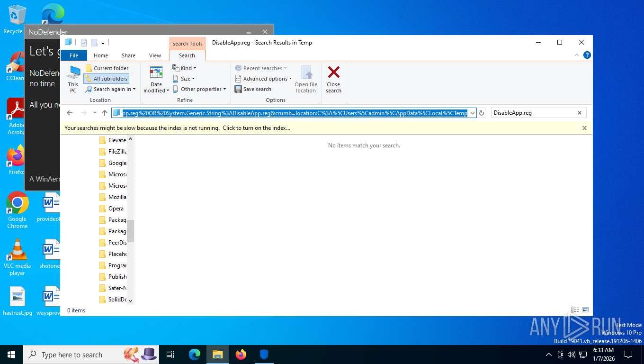Open Explorer help question mark icon
Image resolution: width=644 pixels, height=364 pixels.
[x=587, y=55]
